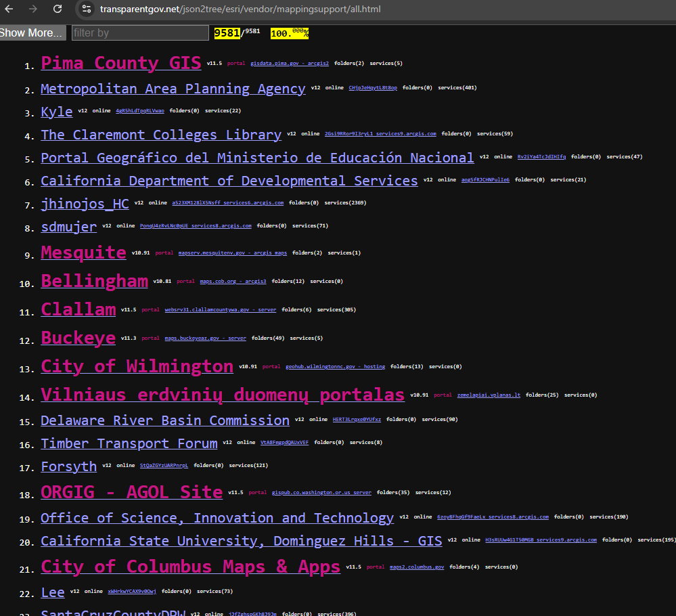
Task: Click the yellow 9581 count badge
Action: pos(227,32)
